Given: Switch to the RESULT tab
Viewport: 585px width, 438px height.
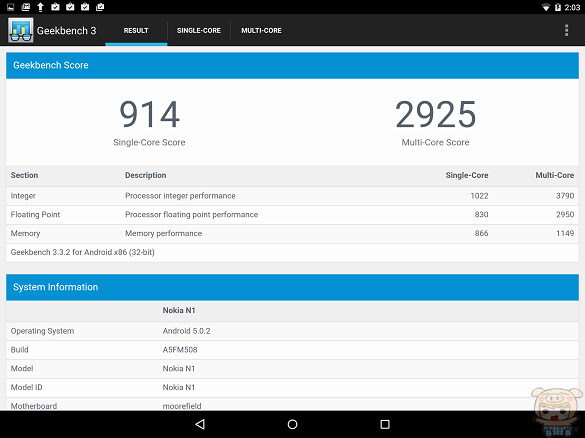Looking at the screenshot, I should coord(136,31).
